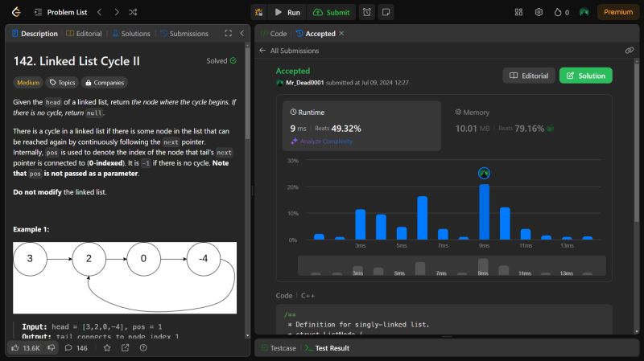
Task: Star the problem as favorite
Action: tap(106, 348)
